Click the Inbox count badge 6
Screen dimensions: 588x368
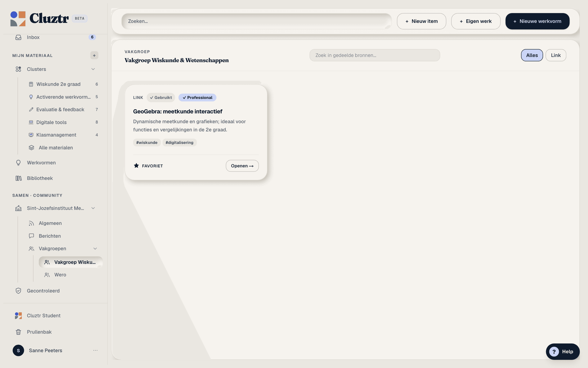click(x=92, y=37)
